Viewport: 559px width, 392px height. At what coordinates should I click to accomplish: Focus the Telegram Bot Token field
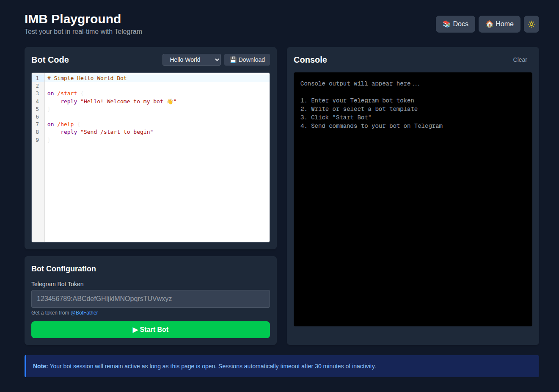(151, 299)
